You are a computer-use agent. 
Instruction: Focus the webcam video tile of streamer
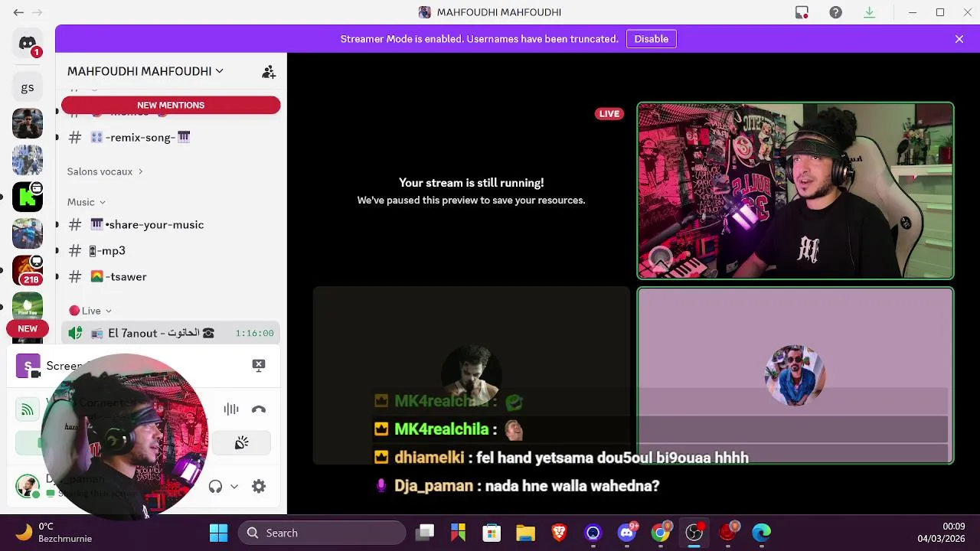pyautogui.click(x=795, y=191)
